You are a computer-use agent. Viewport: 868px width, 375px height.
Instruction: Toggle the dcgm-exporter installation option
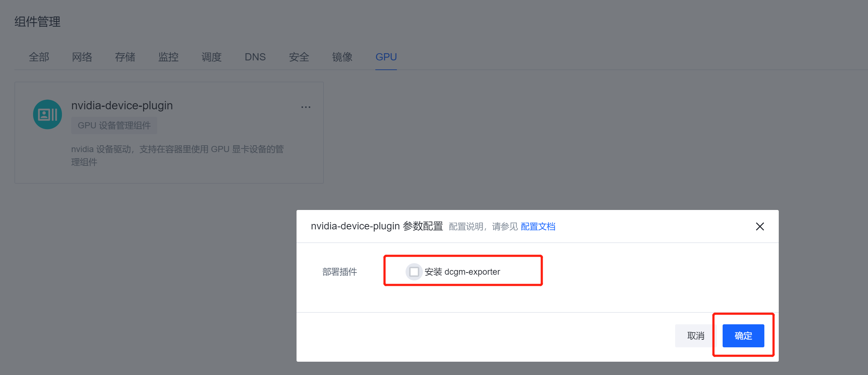(x=413, y=272)
